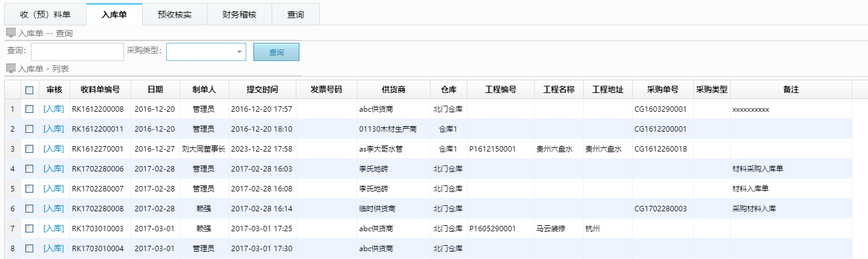The image size is (868, 259).
Task: Click purchase number CG1612260018
Action: pyautogui.click(x=661, y=149)
